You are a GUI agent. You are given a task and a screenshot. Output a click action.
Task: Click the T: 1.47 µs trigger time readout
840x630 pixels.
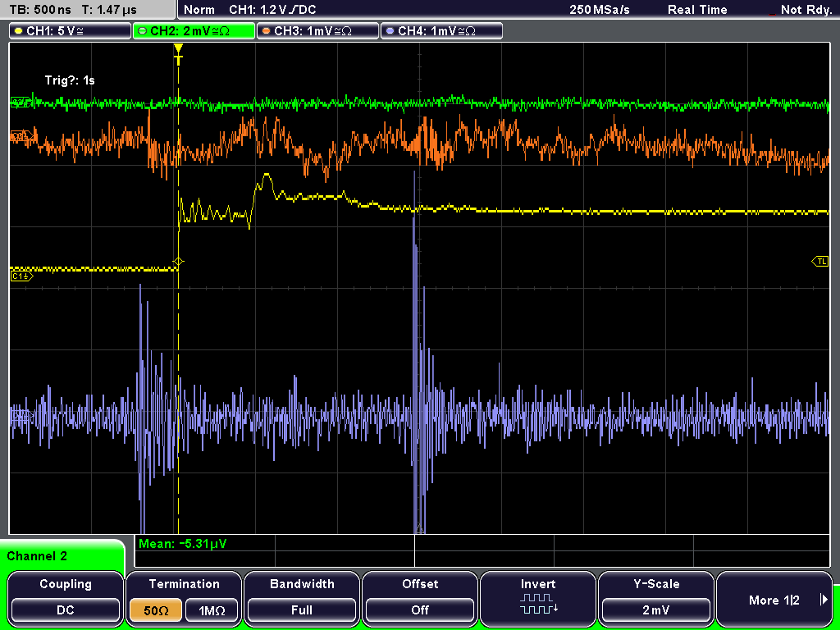pos(110,10)
